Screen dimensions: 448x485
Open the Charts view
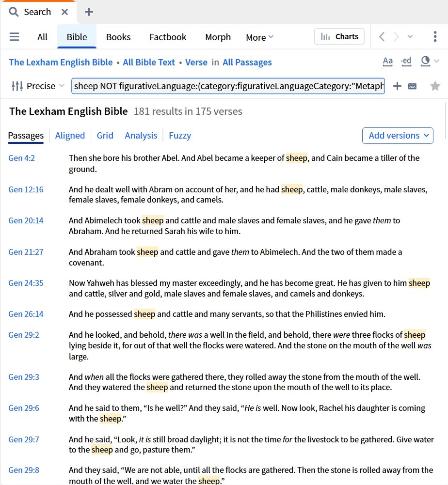click(x=339, y=36)
